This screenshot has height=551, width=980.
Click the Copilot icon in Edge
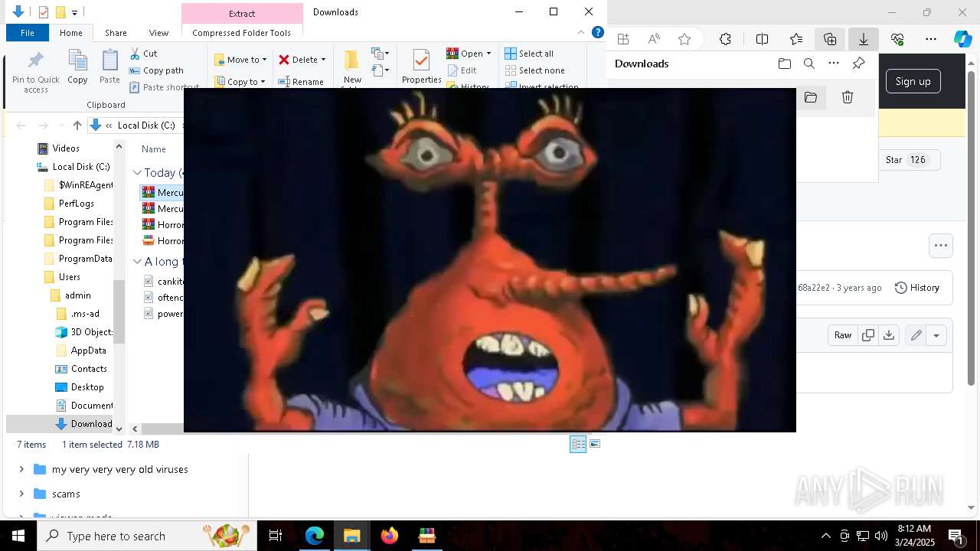[962, 39]
